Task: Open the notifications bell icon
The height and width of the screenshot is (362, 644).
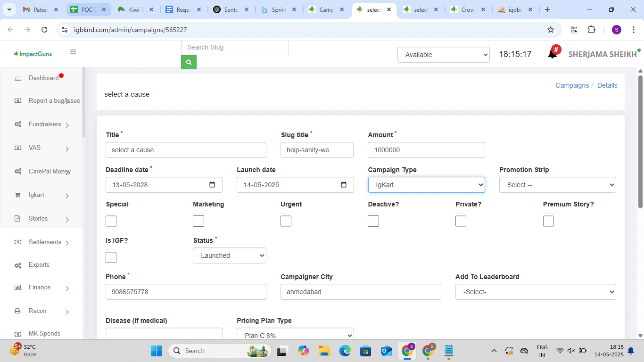Action: (x=552, y=54)
